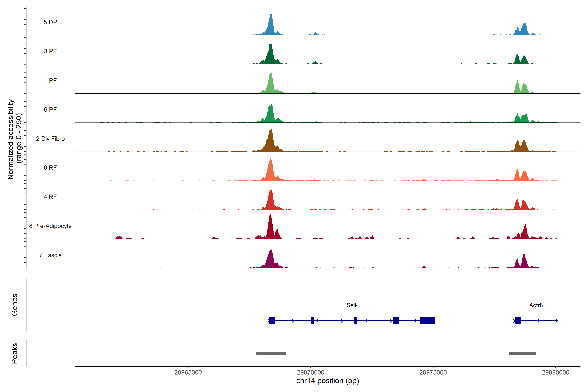Screen dimensions: 588x392
Task: Click the gray peak bar under Actr8
Action: click(x=522, y=353)
